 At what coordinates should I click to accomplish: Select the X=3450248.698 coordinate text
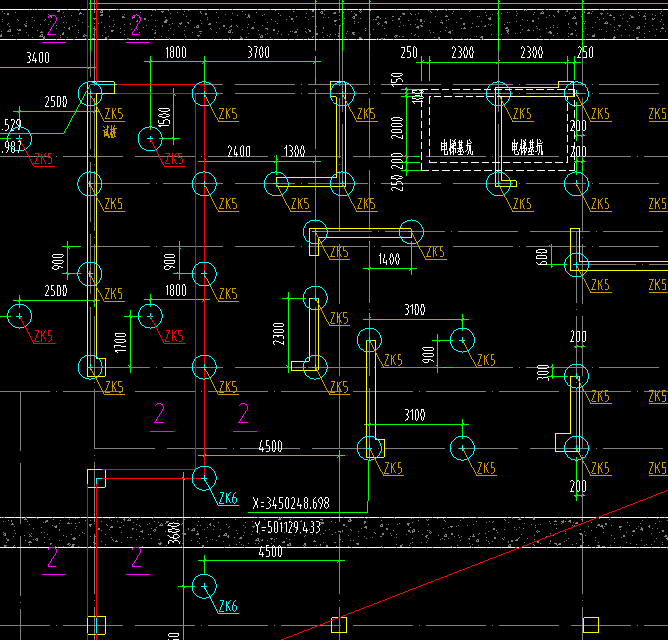point(291,504)
